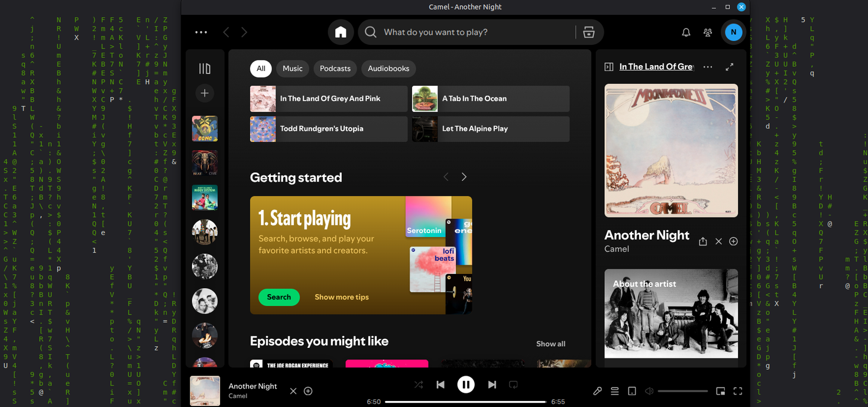Toggle repeat mode
This screenshot has height=407, width=868.
pos(513,385)
